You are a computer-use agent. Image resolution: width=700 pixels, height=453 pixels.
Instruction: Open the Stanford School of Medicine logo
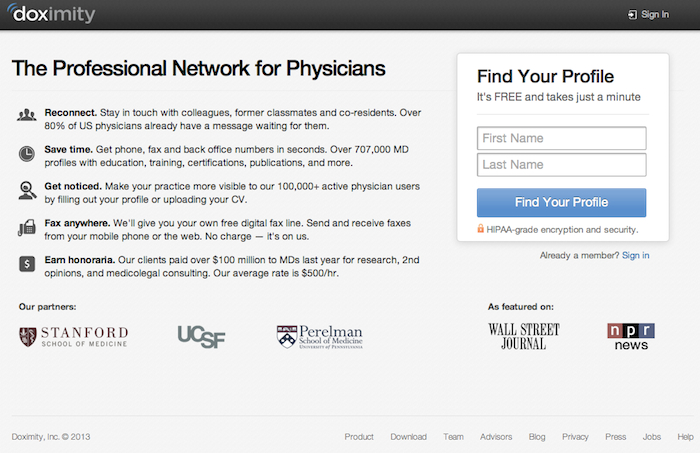coord(74,337)
